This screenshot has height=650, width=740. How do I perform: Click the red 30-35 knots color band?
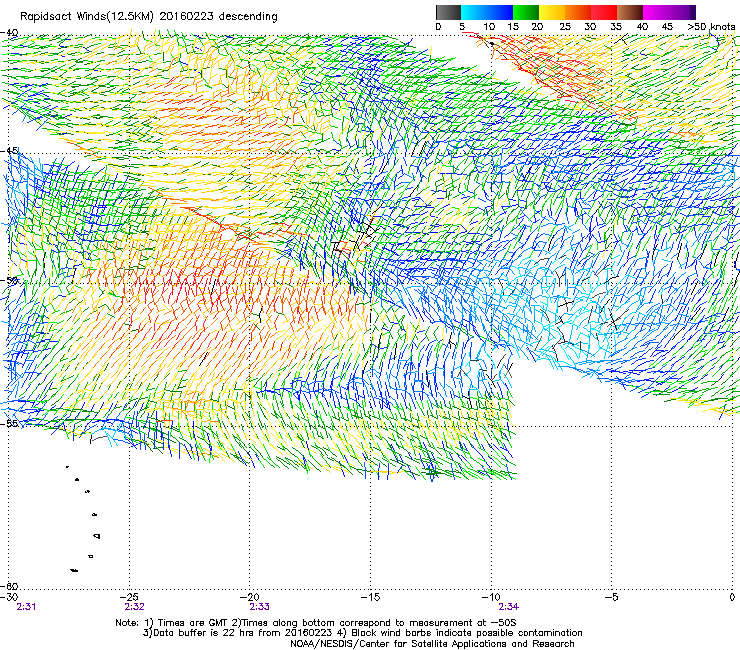click(x=604, y=12)
